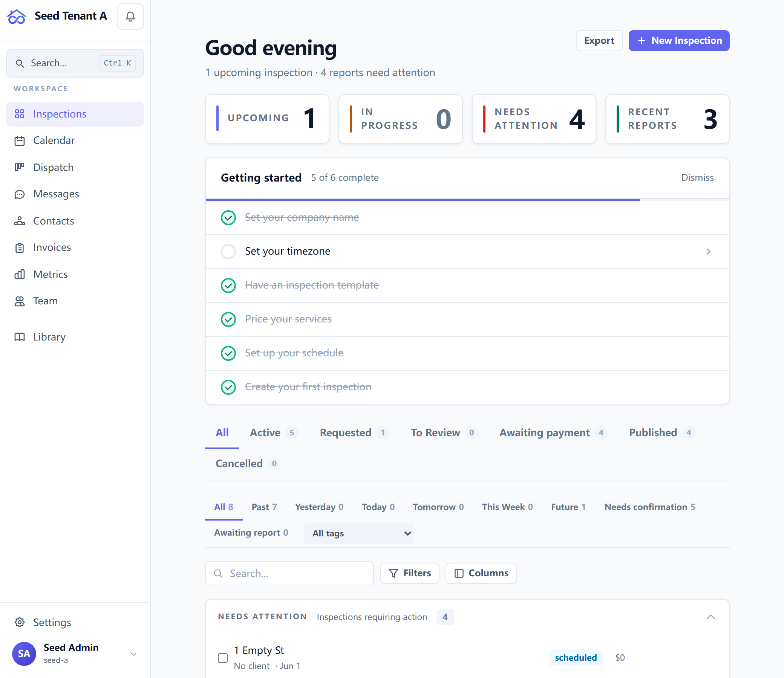Screen dimensions: 784x678
Task: Click the Export button
Action: (x=599, y=40)
